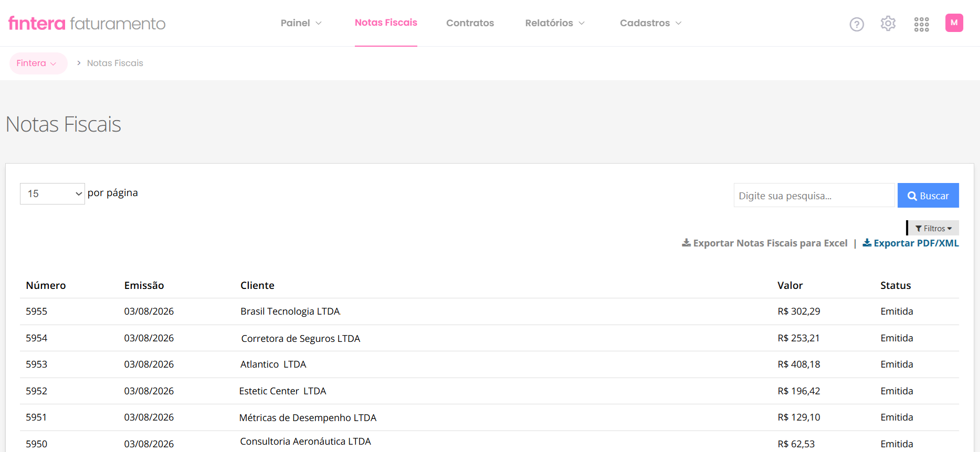Go to Contratos tab

coord(470,23)
